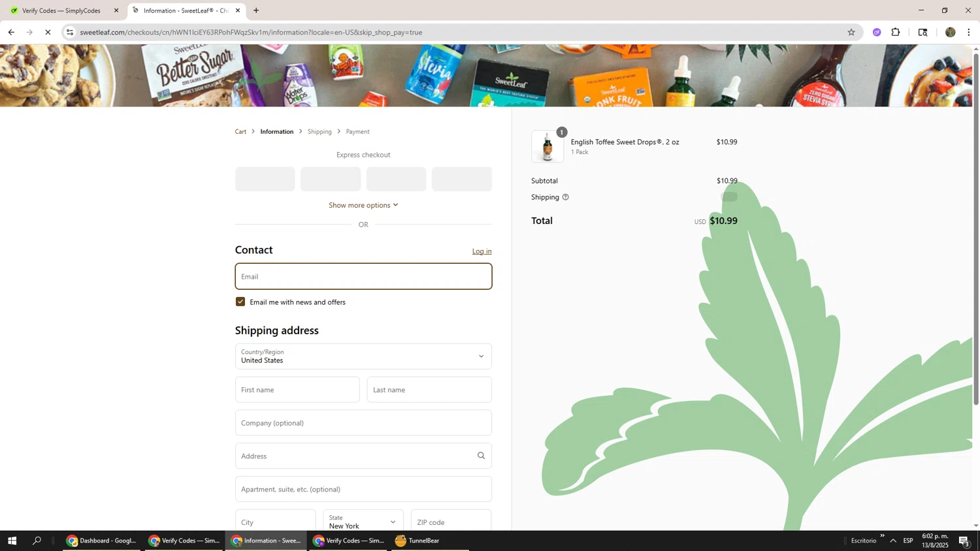Open TunnelBear from the taskbar

pos(430,541)
